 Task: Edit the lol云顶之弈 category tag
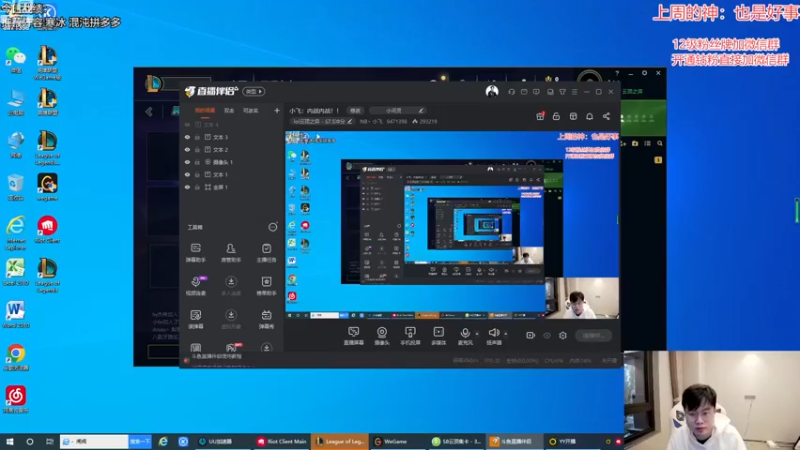pyautogui.click(x=322, y=121)
